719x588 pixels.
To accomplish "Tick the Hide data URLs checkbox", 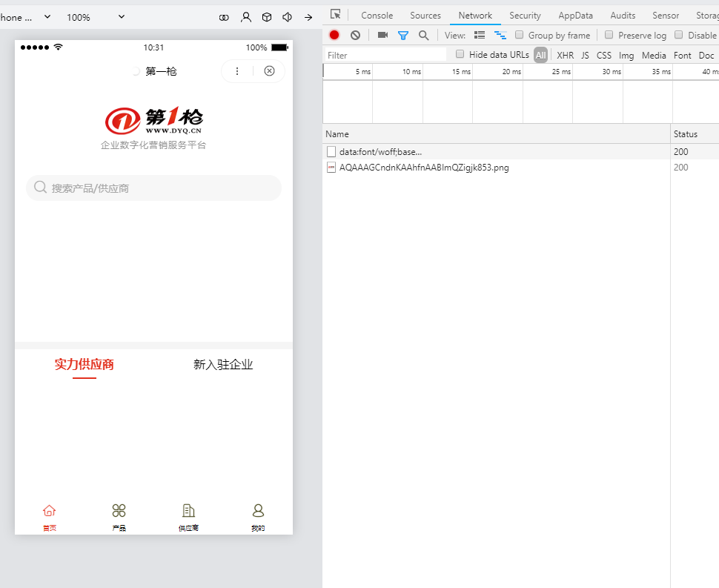I will click(460, 54).
